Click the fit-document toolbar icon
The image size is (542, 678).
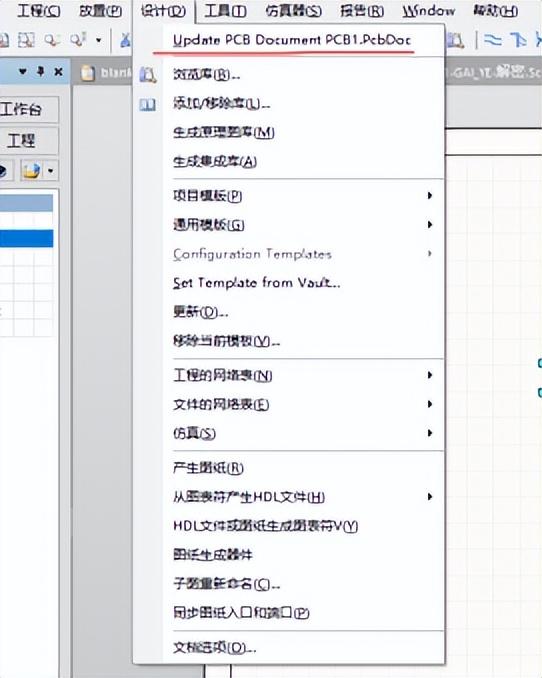coord(26,41)
